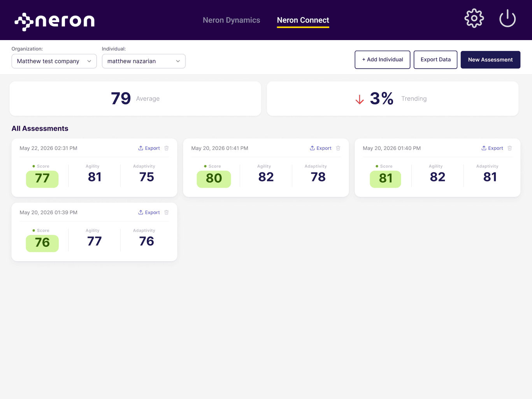The width and height of the screenshot is (532, 399).
Task: Click the All Assessments heading
Action: [40, 128]
